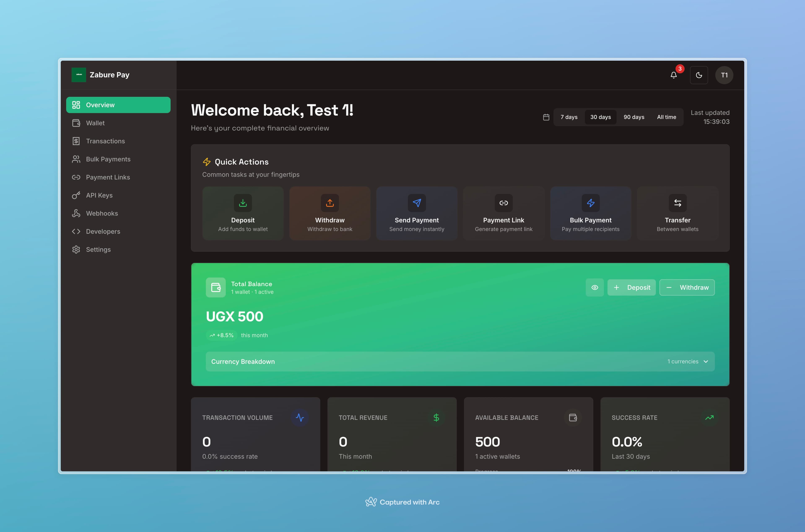Click the Deposit button on balance card
This screenshot has width=805, height=532.
point(631,287)
